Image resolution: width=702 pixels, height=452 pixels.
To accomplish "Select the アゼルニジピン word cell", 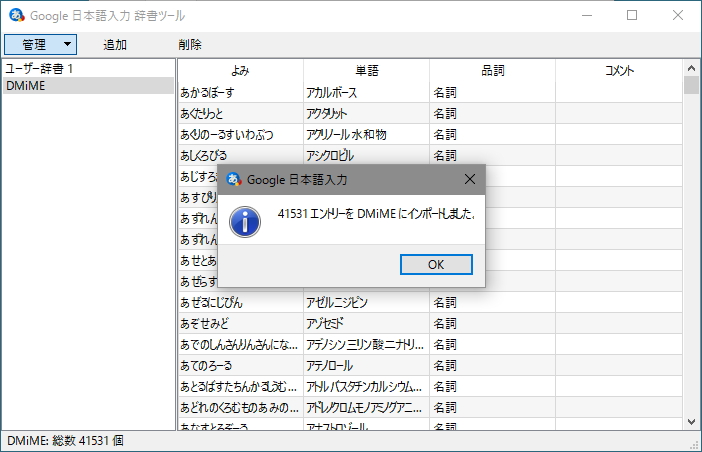I will pyautogui.click(x=367, y=303).
